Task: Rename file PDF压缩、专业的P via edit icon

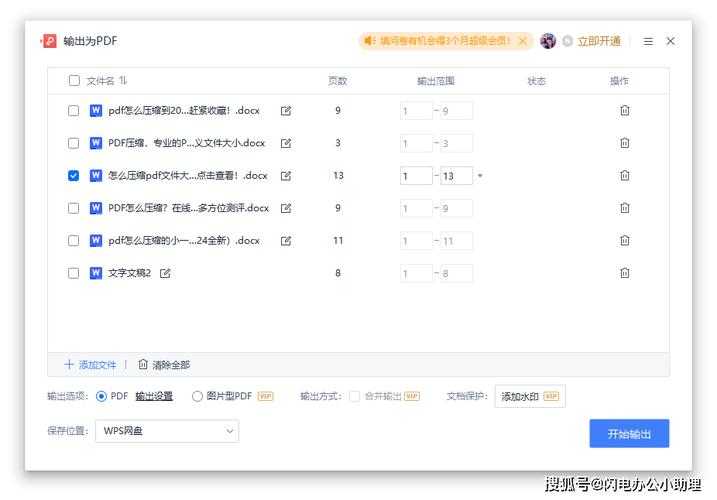Action: coord(286,143)
